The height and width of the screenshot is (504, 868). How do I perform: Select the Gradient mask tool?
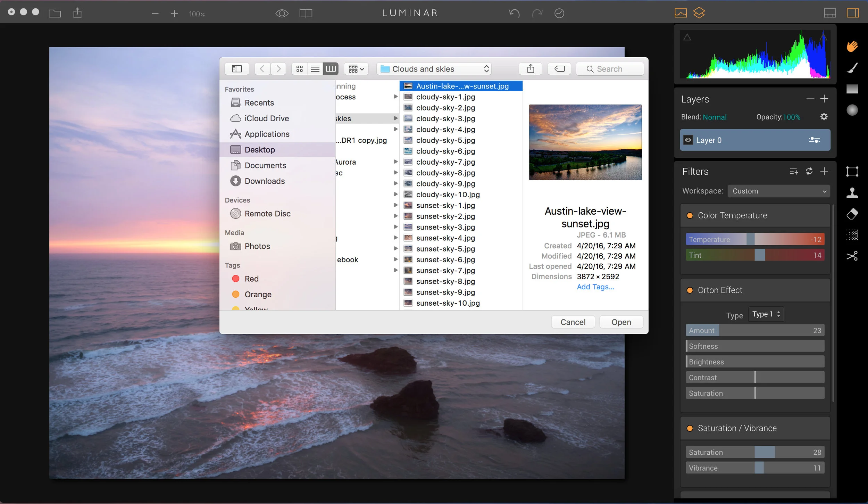(x=852, y=89)
